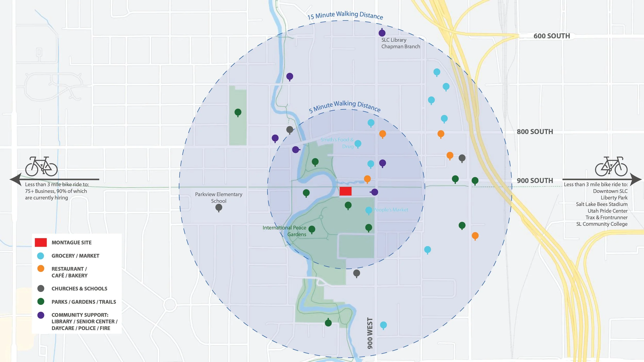Click the Parks / Gardens / Trails legend dot
644x362 pixels.
(x=41, y=301)
